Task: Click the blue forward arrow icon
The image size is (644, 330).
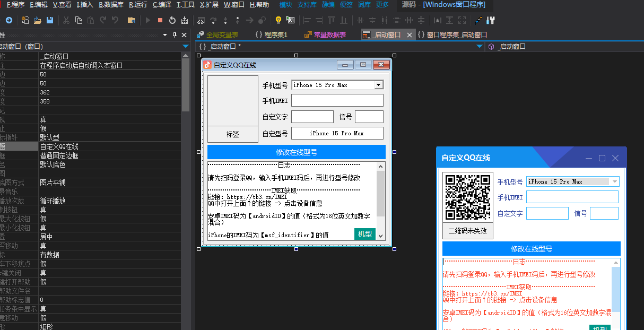Action: pos(9,21)
